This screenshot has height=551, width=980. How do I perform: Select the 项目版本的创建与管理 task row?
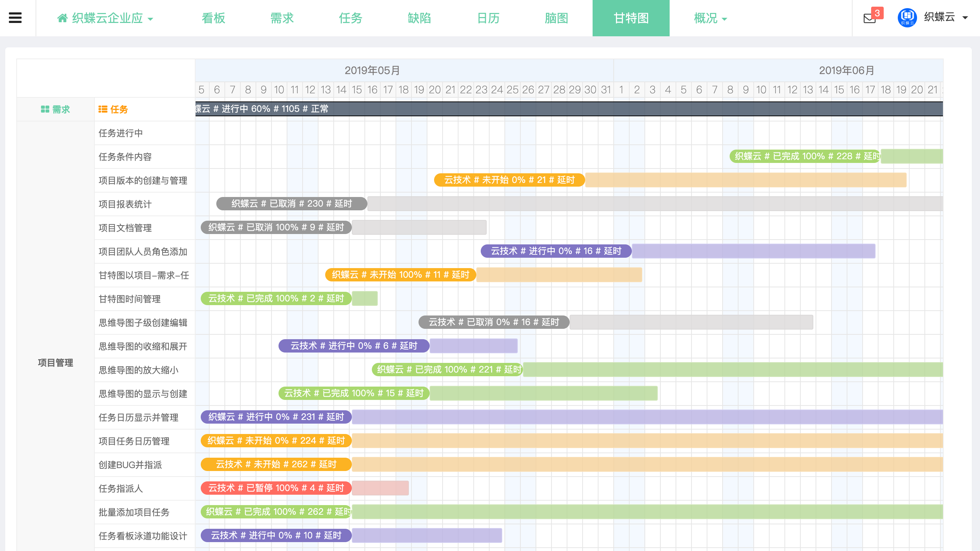click(144, 180)
